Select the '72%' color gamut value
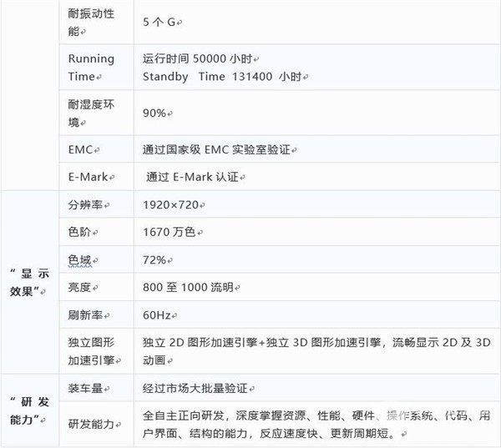501x448 pixels. click(155, 259)
